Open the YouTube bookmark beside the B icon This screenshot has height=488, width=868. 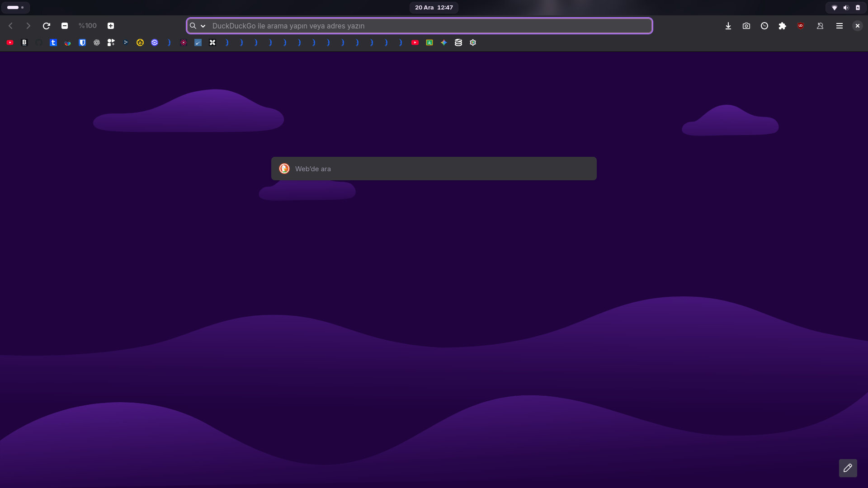[10, 42]
